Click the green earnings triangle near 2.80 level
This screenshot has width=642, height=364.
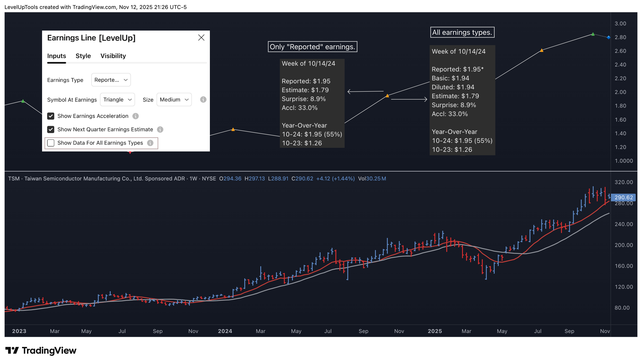[x=593, y=34]
